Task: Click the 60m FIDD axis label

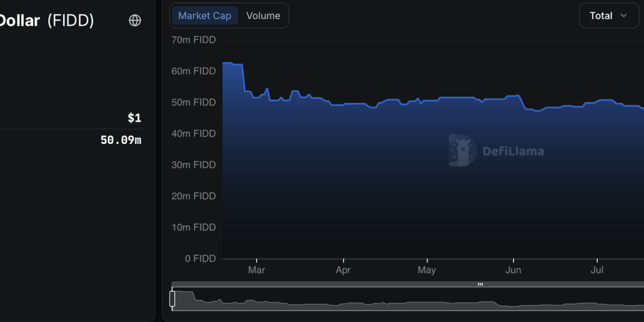Action: click(194, 71)
